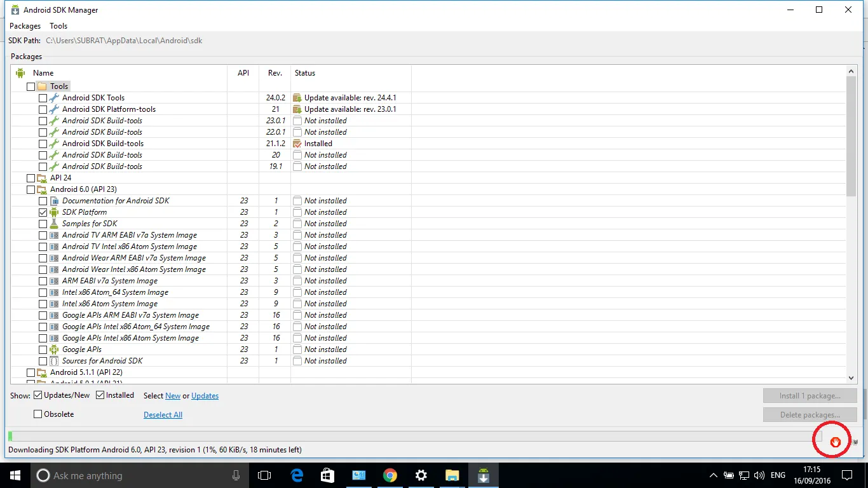Open the Tools menu in the menu bar
Image resolution: width=868 pixels, height=488 pixels.
[x=58, y=26]
